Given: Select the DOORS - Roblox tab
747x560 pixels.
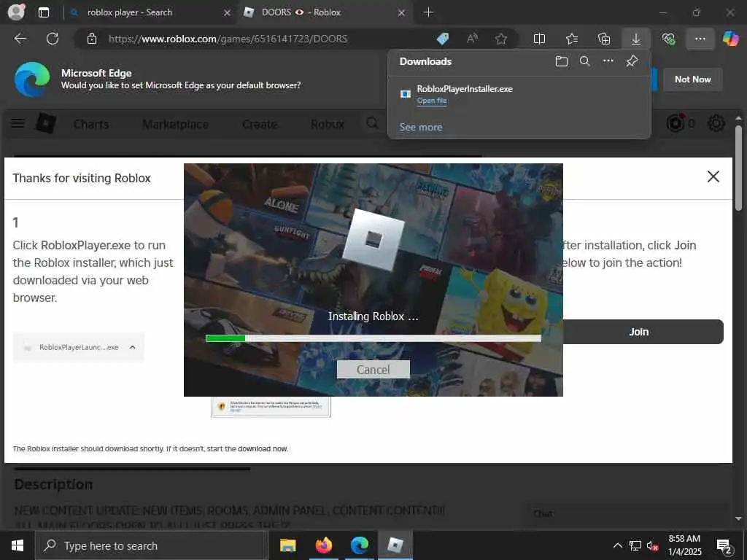Looking at the screenshot, I should [325, 12].
